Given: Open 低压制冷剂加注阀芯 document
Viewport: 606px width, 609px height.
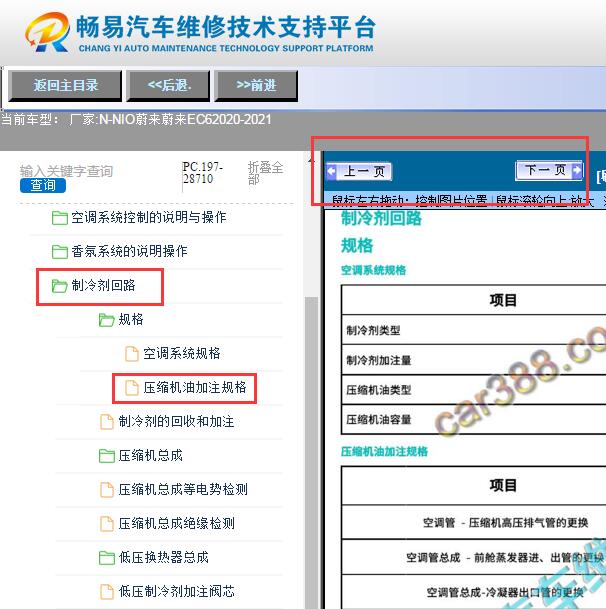Looking at the screenshot, I should click(x=176, y=592).
